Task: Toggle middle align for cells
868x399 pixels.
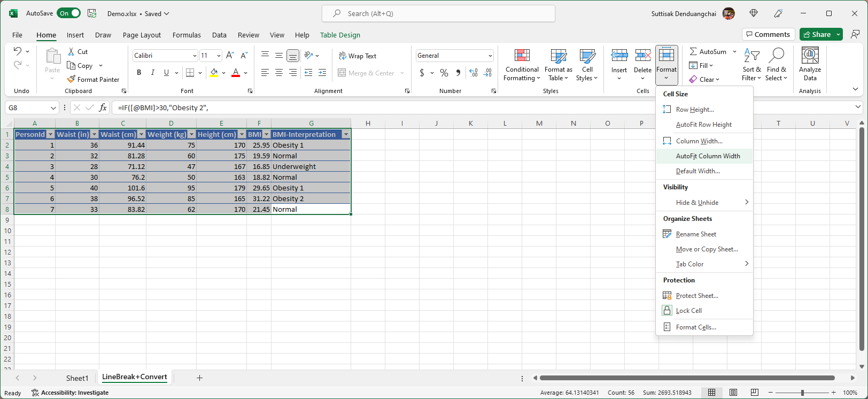Action: point(279,55)
